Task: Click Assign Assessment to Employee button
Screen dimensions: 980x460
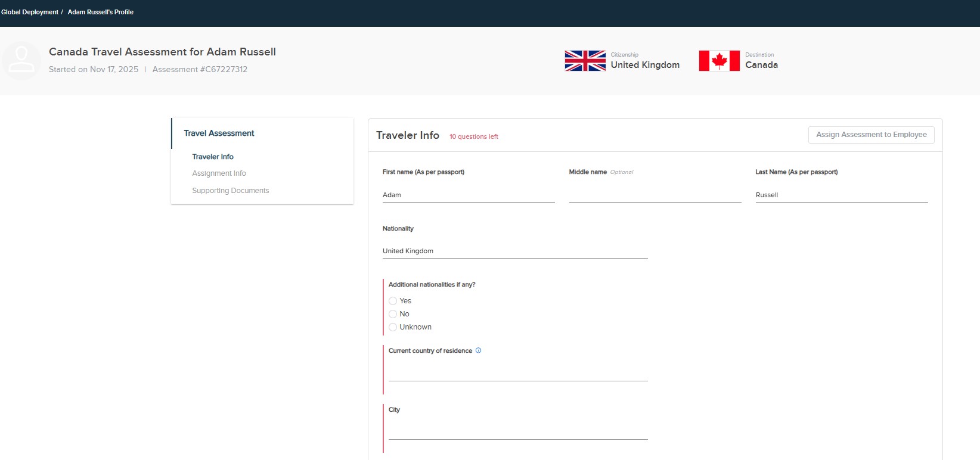Action: pos(871,135)
